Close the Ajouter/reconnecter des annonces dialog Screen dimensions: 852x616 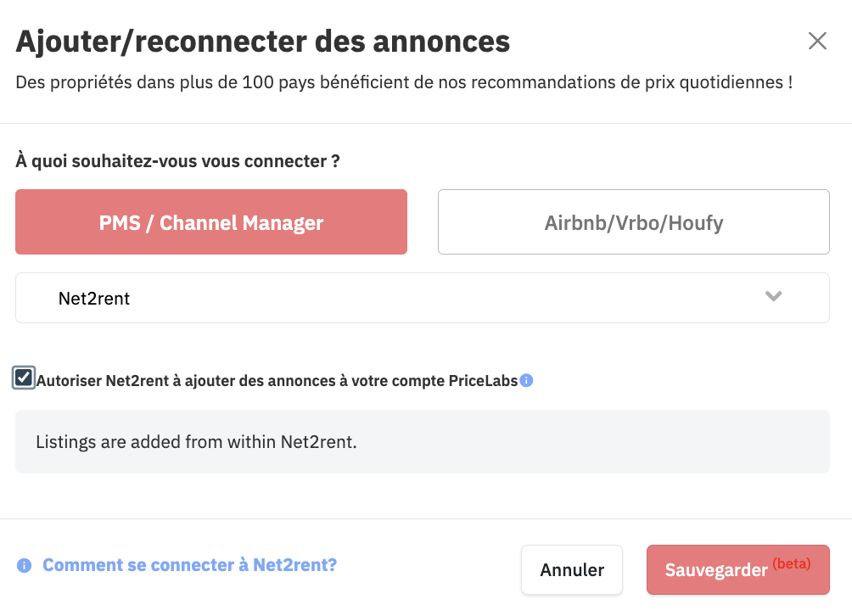pyautogui.click(x=817, y=41)
